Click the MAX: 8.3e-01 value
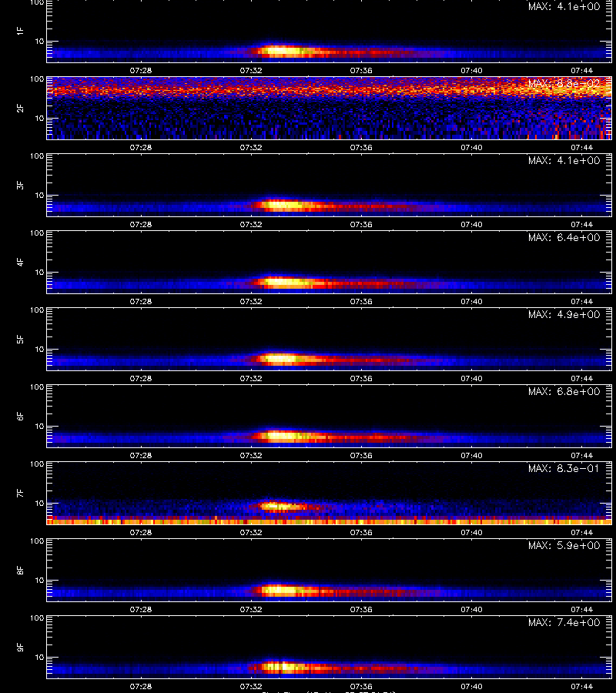Viewport: 616px width, 693px height. (564, 468)
